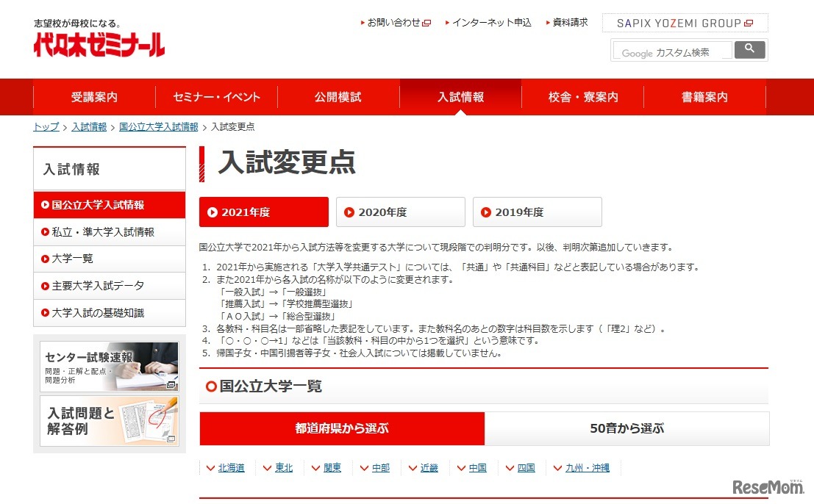814x504 pixels.
Task: Click arrow icon beside 国公立大学入試情報 item
Action: click(x=45, y=205)
